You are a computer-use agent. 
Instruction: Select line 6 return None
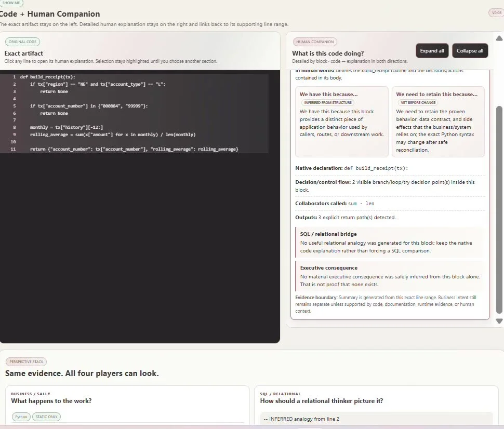point(134,113)
